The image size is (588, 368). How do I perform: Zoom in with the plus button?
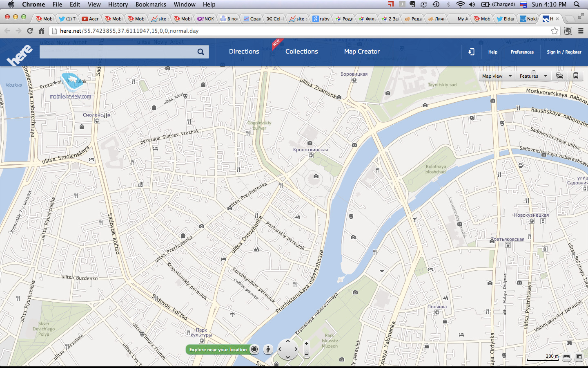307,343
